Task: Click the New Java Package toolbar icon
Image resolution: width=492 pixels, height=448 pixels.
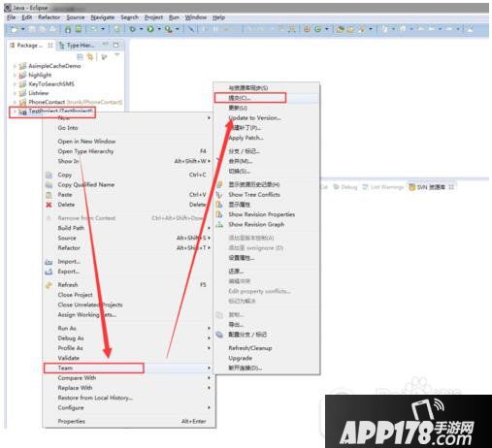Action: pyautogui.click(x=307, y=29)
